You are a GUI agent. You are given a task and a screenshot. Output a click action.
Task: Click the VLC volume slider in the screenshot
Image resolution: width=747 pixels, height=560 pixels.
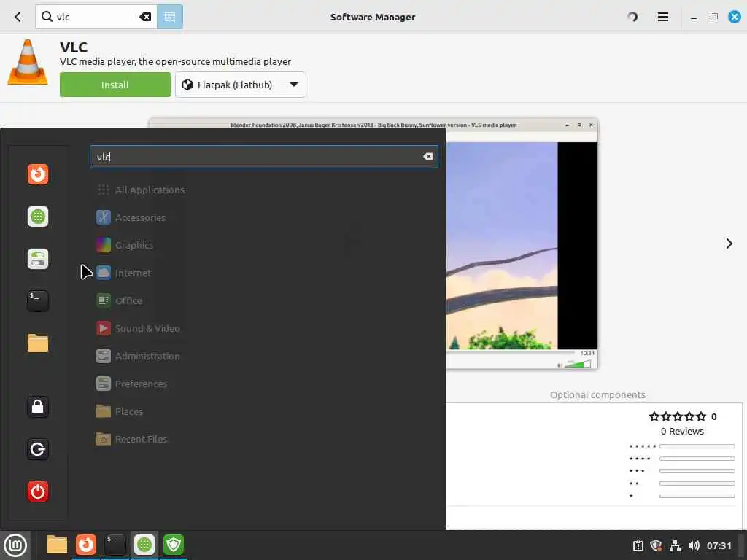pos(578,365)
